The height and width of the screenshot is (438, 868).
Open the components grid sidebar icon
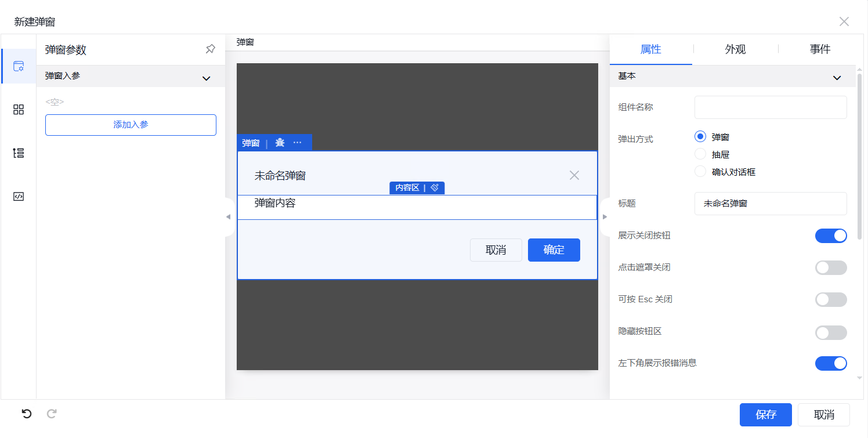pos(19,110)
